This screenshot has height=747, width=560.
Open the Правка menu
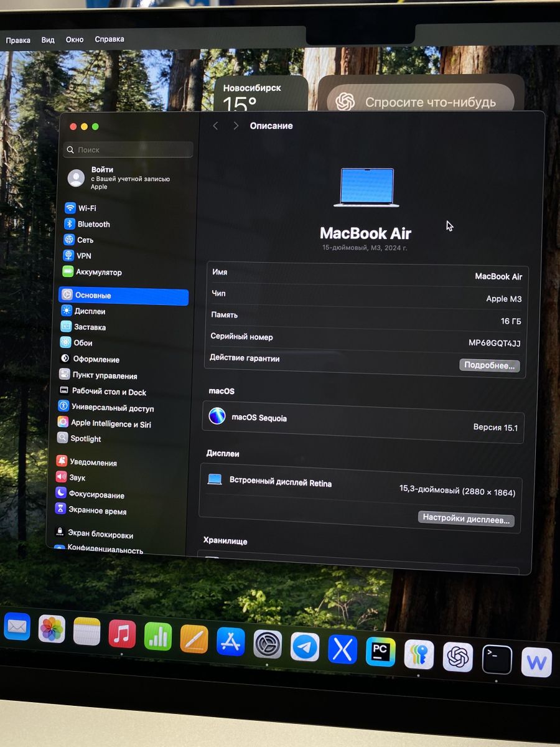[18, 40]
